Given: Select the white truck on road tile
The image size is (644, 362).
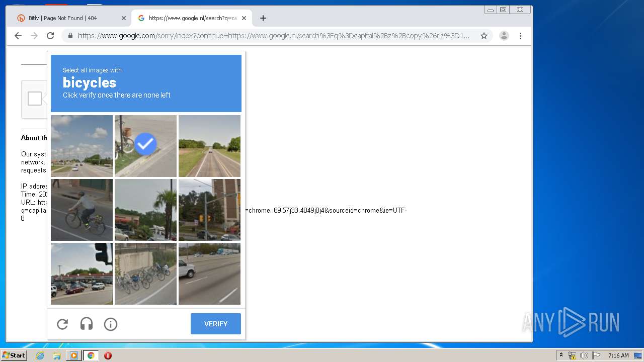Looking at the screenshot, I should click(x=209, y=274).
